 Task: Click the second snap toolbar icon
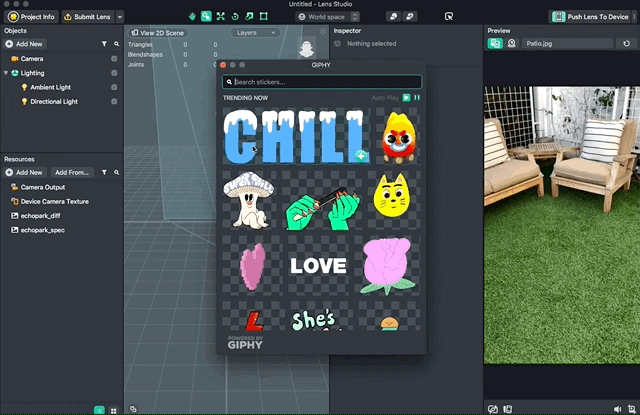coord(409,16)
